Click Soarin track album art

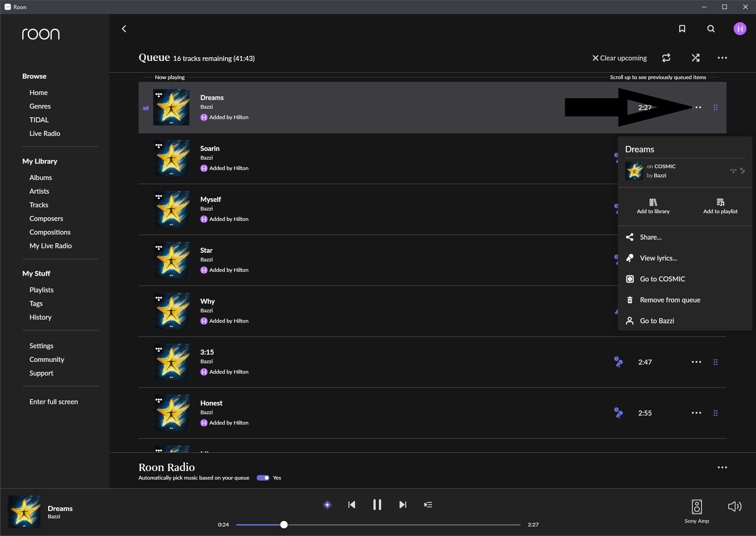coord(171,158)
